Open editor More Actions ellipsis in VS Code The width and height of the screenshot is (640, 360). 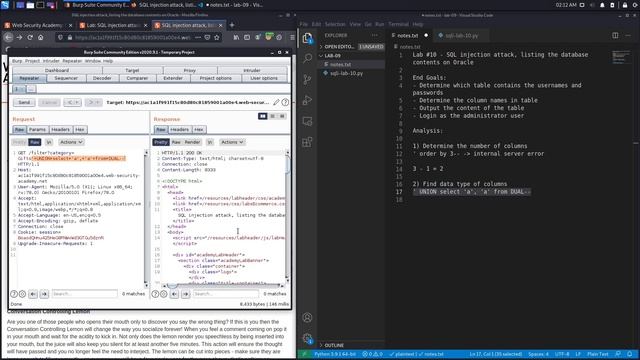point(628,36)
